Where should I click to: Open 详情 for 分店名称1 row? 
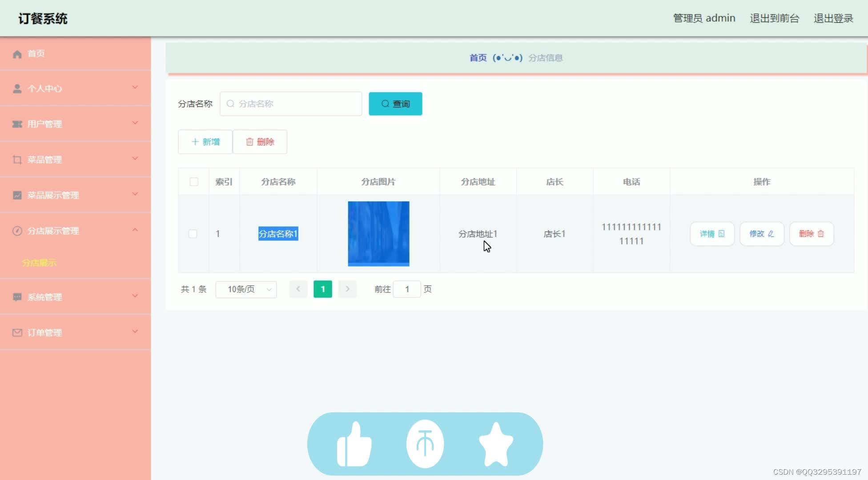[x=712, y=234]
